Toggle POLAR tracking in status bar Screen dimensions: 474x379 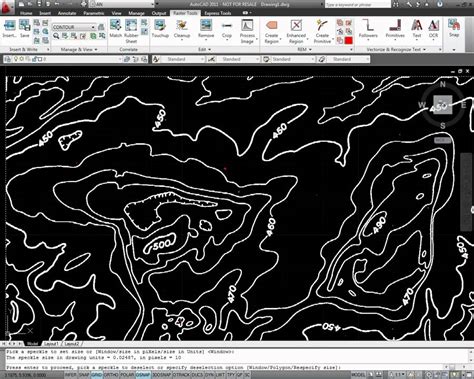click(x=126, y=375)
